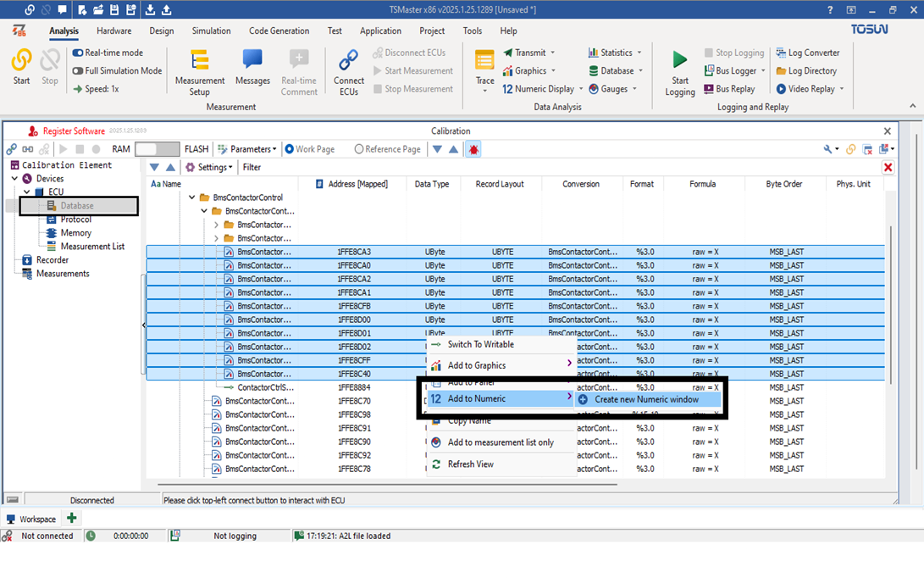The width and height of the screenshot is (924, 578).
Task: Click the Speed: 1x button
Action: click(x=96, y=89)
